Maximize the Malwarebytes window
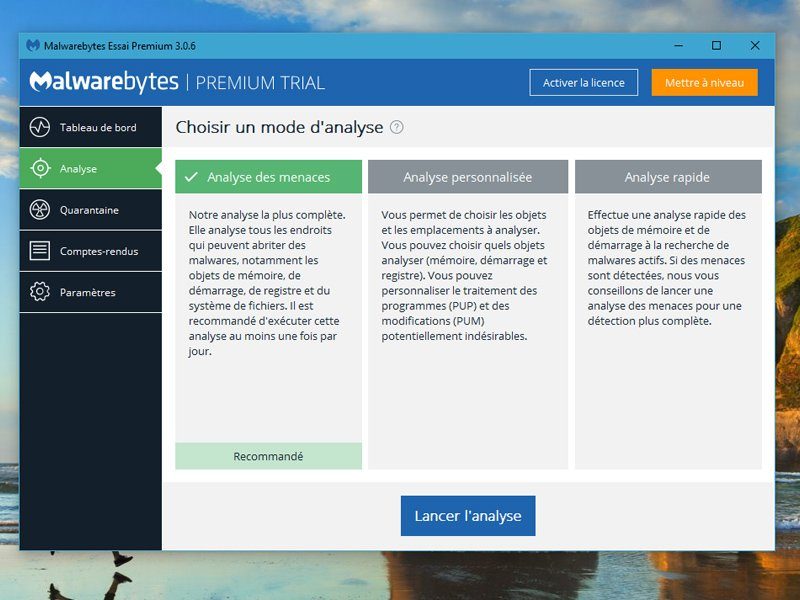Screen dimensions: 800x600 [716, 46]
